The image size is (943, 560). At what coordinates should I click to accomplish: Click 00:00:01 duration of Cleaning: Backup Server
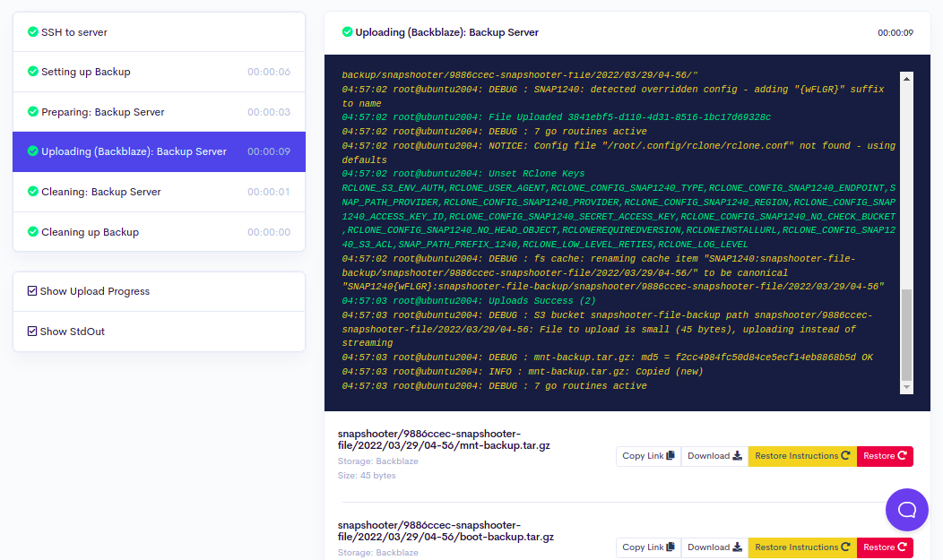[x=269, y=193]
